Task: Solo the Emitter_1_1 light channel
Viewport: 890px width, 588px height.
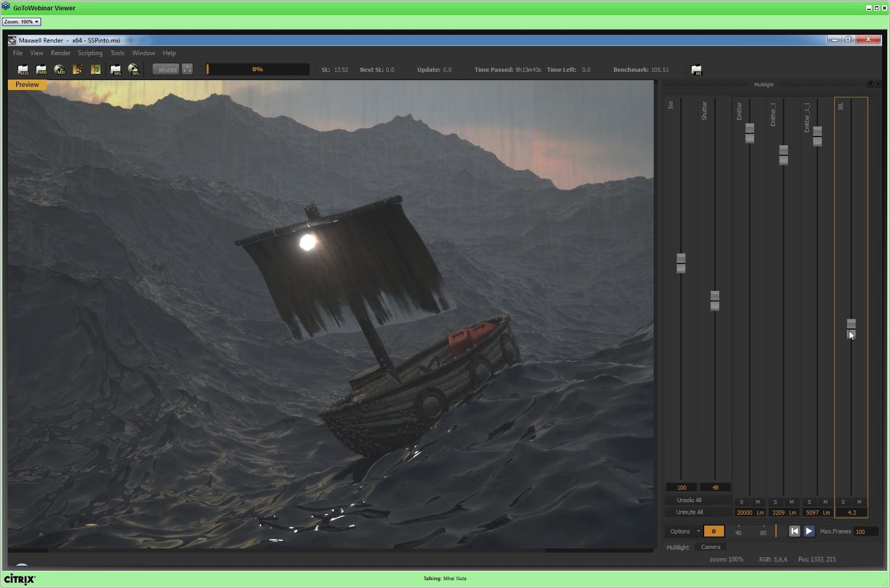Action: [x=809, y=502]
